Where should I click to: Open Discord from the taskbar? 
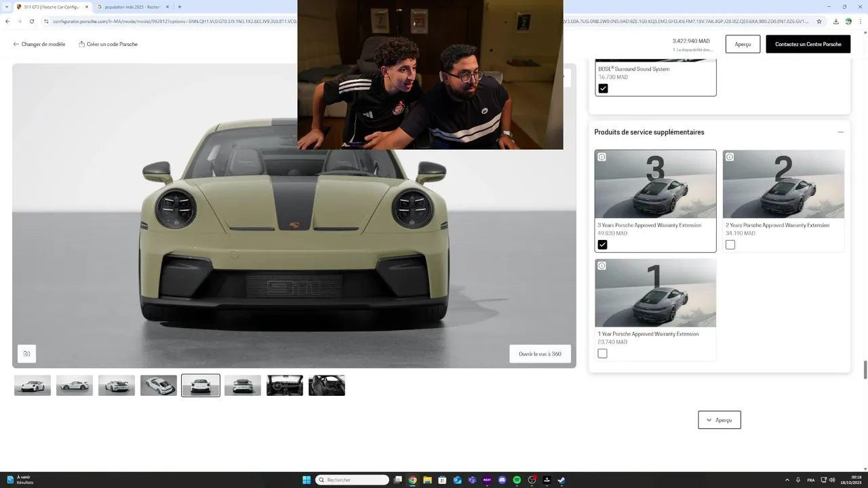pos(502,480)
